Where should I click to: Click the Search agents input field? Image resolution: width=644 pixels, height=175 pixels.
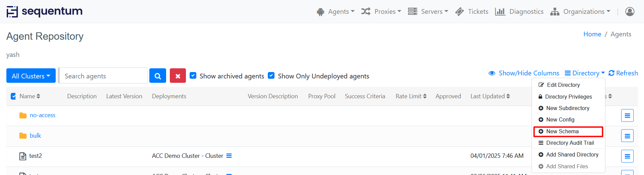point(103,76)
